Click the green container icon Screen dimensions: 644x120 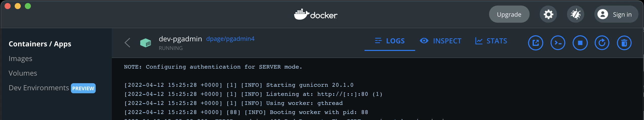point(146,43)
